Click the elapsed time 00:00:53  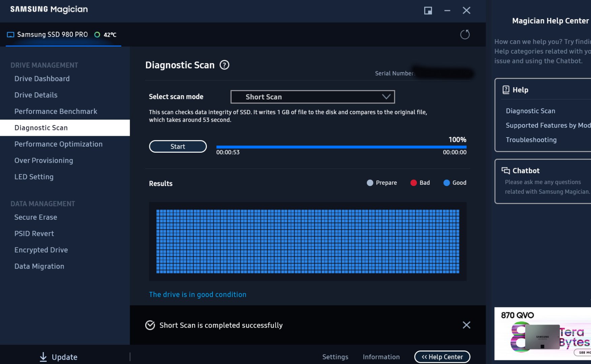click(x=228, y=152)
